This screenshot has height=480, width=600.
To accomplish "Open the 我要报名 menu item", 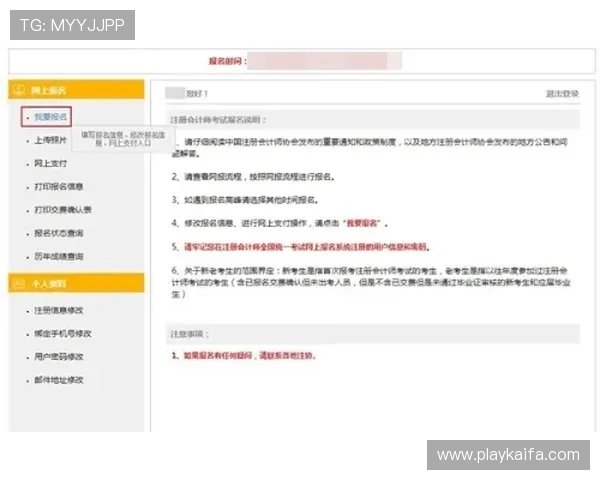I will click(x=51, y=117).
